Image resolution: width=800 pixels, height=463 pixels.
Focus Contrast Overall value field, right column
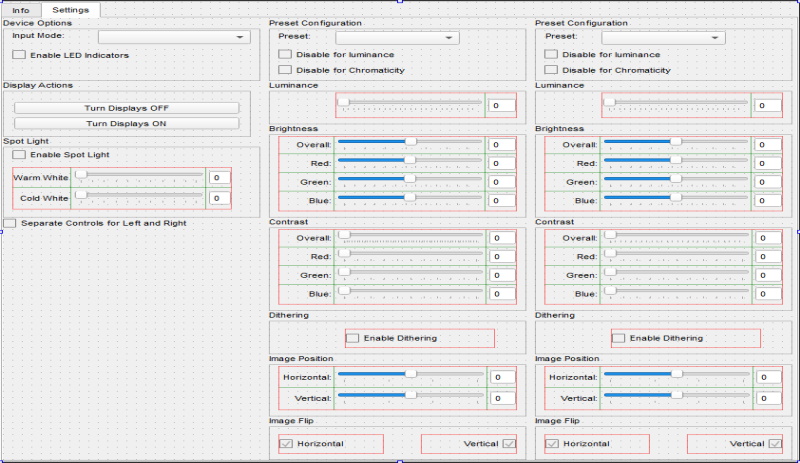click(x=768, y=238)
